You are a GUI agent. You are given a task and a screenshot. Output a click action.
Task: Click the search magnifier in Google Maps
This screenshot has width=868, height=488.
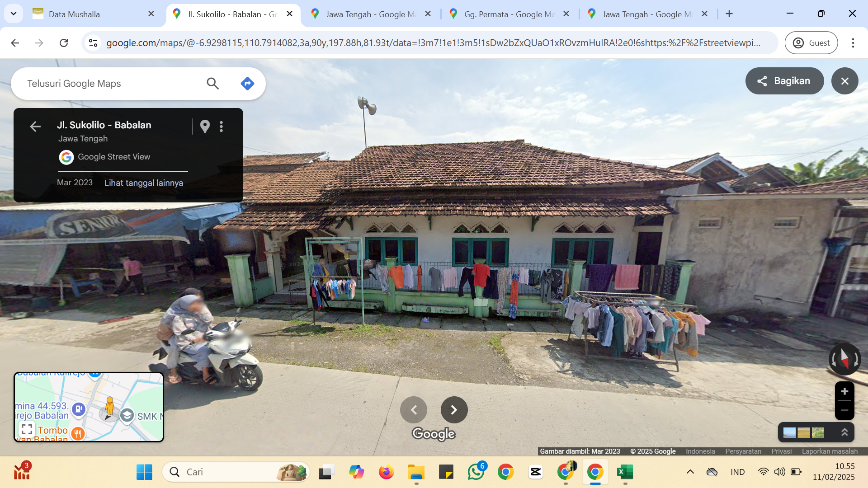pyautogui.click(x=212, y=84)
